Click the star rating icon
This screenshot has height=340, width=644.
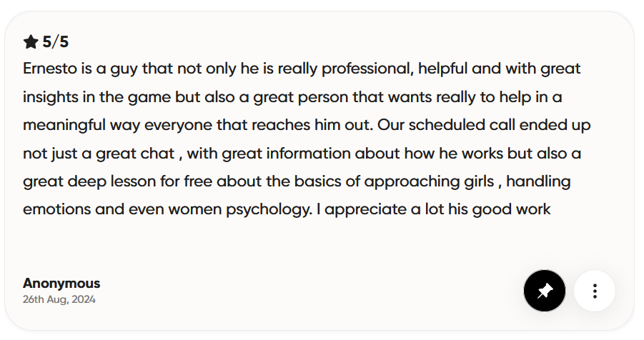point(31,42)
